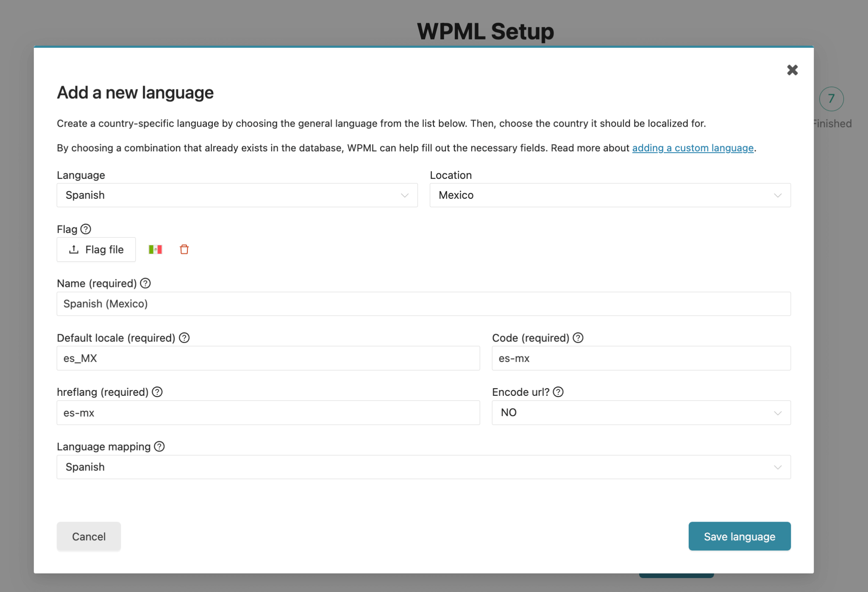Click the Encode url help icon

pyautogui.click(x=559, y=392)
